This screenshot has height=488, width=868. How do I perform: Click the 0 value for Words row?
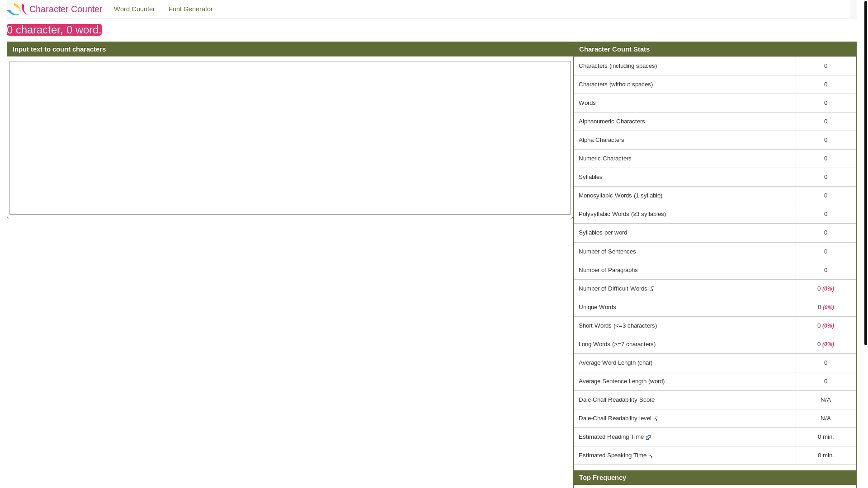pos(826,103)
